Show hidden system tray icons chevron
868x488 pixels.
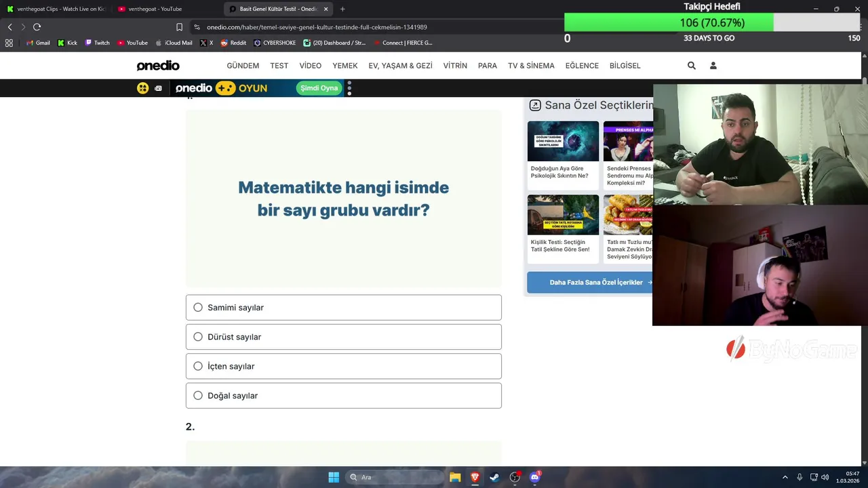point(785,477)
